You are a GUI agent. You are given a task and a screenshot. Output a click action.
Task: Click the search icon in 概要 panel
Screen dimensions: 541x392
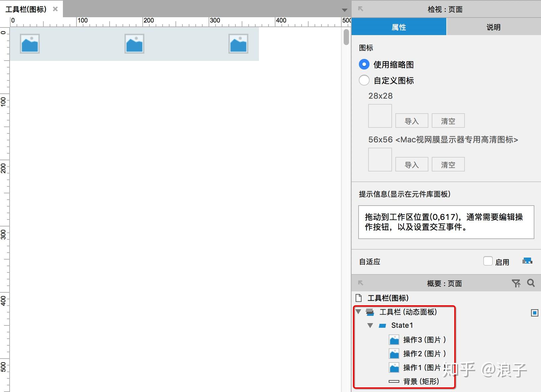tap(531, 283)
